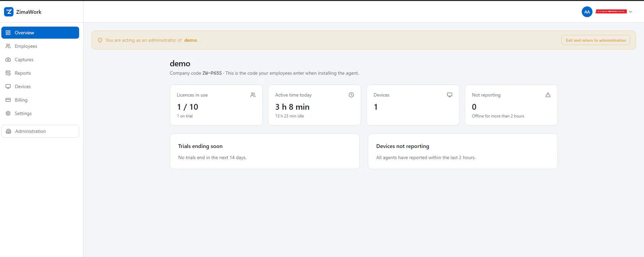Click the Settings gear icon in sidebar
Screen dimensions: 644x257
tap(8, 113)
